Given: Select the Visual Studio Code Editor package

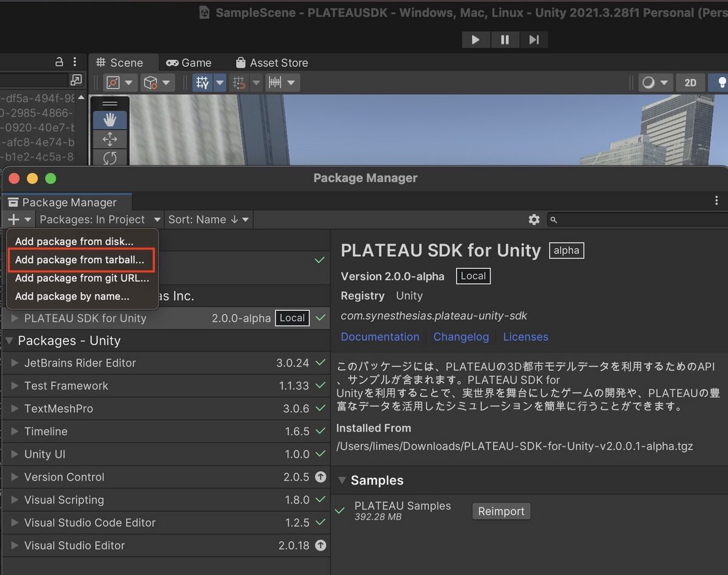Looking at the screenshot, I should 165,522.
